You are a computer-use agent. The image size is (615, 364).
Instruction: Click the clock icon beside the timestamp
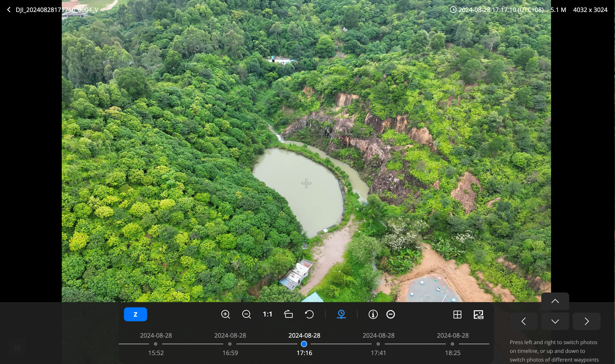[x=453, y=10]
